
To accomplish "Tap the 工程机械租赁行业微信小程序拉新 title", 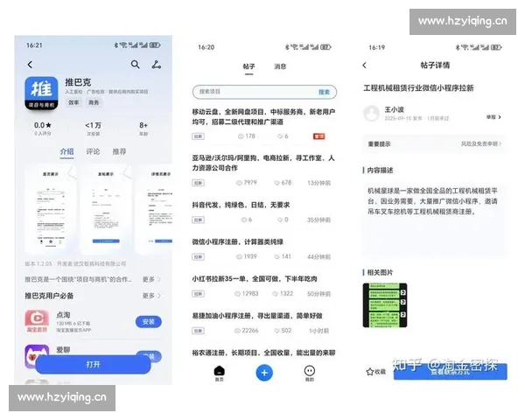I will click(x=418, y=88).
